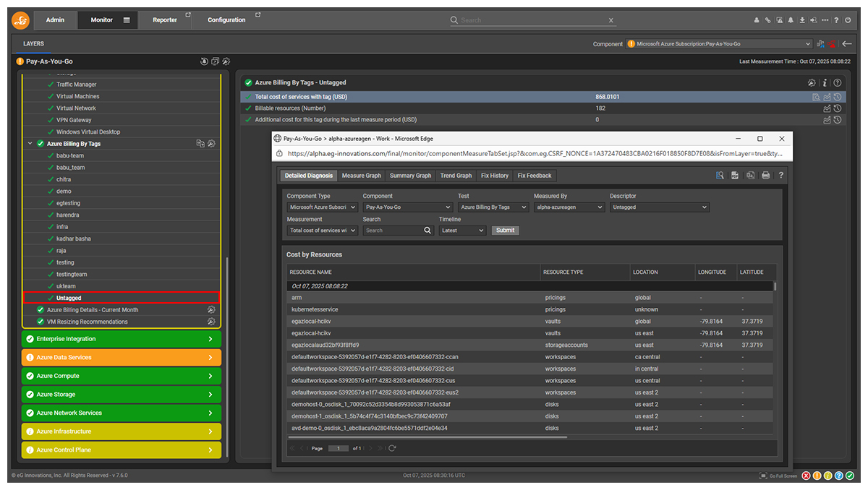This screenshot has width=868, height=490.
Task: Click configure wrench icon beside VM Resizing Recommendations
Action: [x=211, y=322]
